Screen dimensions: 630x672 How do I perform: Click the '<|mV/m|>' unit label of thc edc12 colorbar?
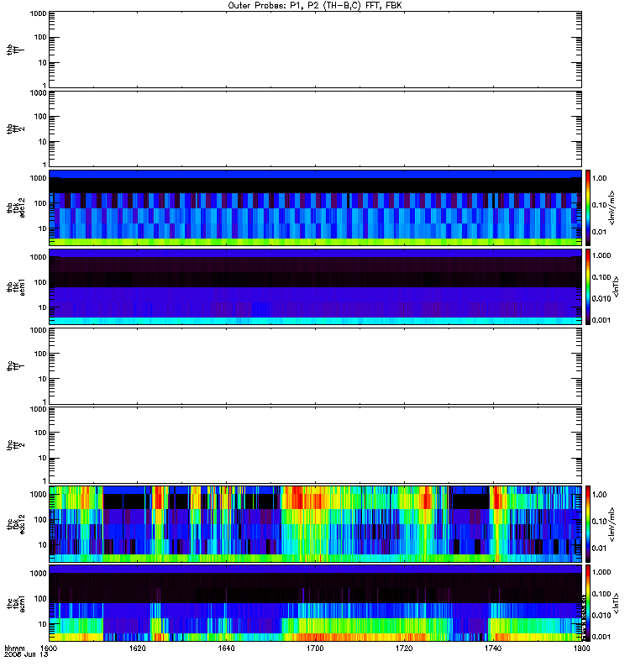pyautogui.click(x=612, y=524)
